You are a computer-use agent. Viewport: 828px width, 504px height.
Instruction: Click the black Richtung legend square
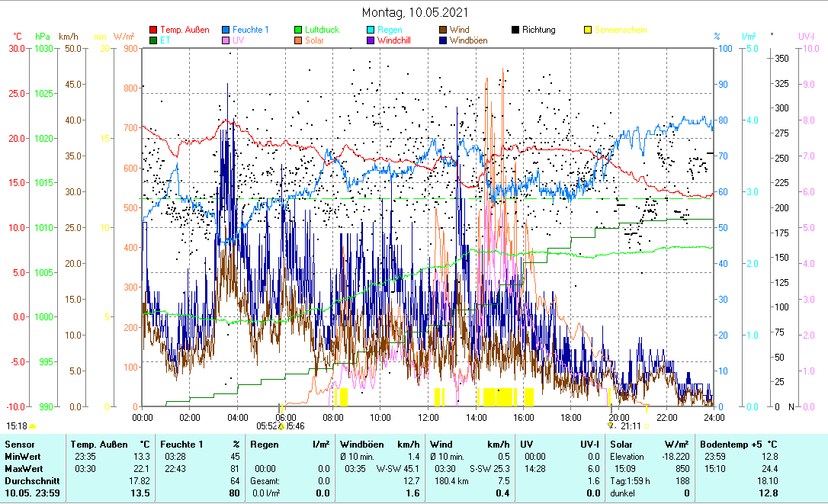[x=515, y=30]
